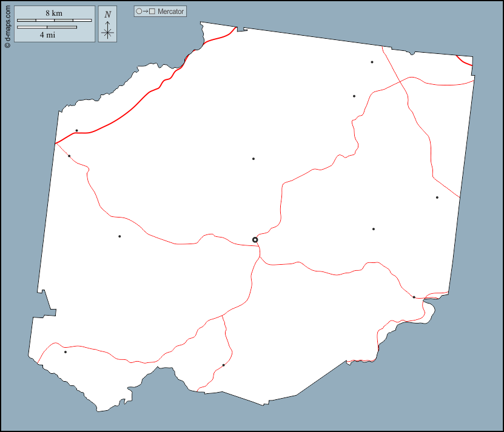Click the 8 km scale bar
The width and height of the screenshot is (504, 432).
tap(54, 21)
